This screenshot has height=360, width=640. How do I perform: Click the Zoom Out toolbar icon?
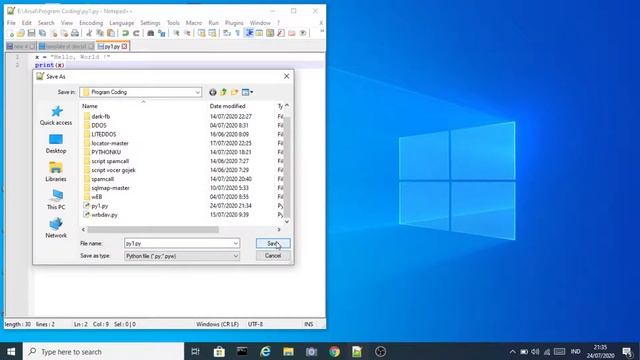(x=187, y=33)
